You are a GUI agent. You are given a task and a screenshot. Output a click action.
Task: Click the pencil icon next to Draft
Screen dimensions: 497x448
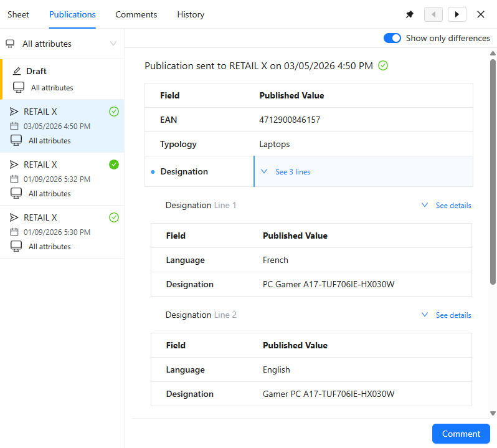pyautogui.click(x=17, y=71)
